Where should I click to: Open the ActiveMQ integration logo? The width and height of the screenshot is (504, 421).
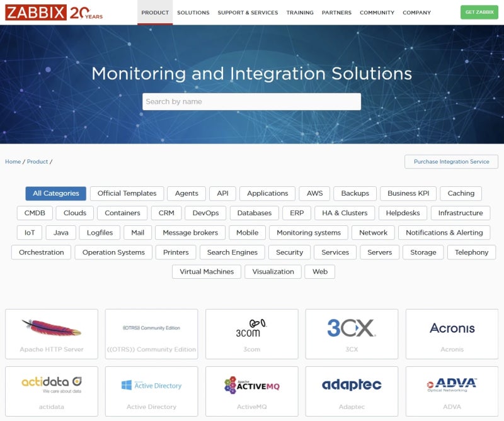point(251,391)
